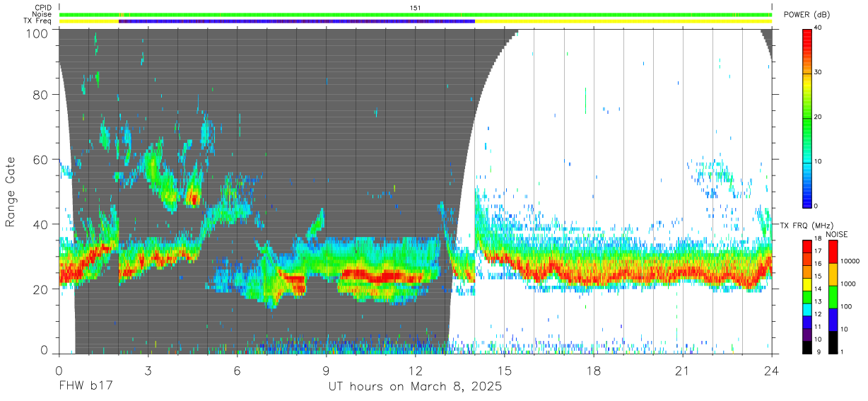
Task: Click the UT hours on March 8, 2025 title
Action: point(415,387)
